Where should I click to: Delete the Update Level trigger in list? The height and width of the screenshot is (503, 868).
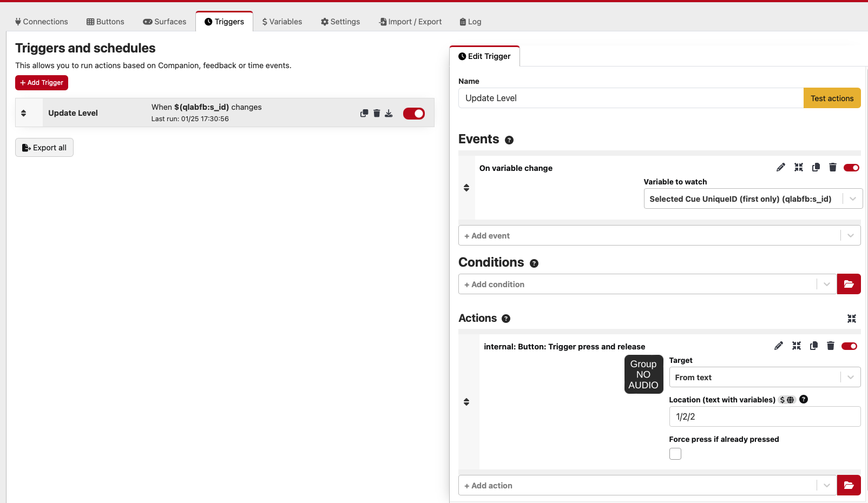[377, 114]
